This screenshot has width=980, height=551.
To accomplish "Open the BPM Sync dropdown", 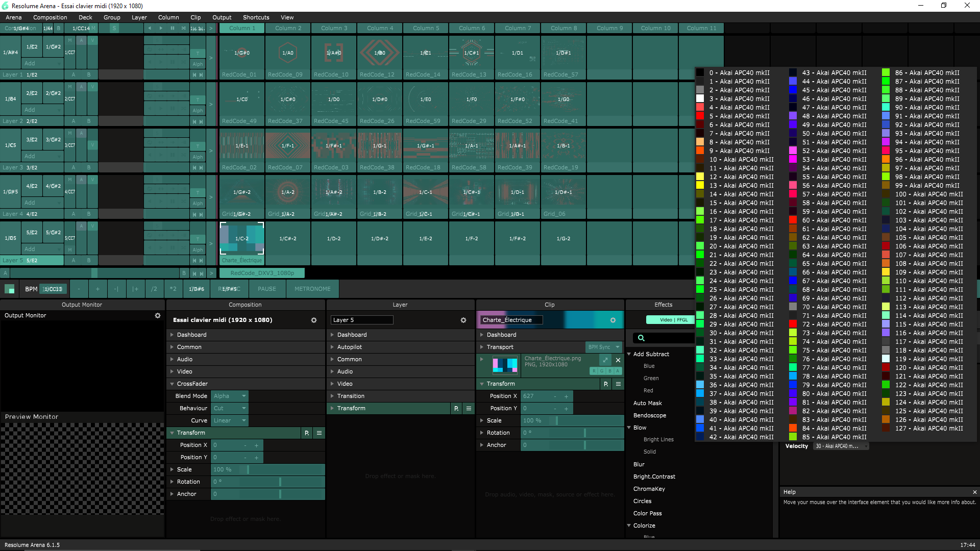I will click(604, 347).
